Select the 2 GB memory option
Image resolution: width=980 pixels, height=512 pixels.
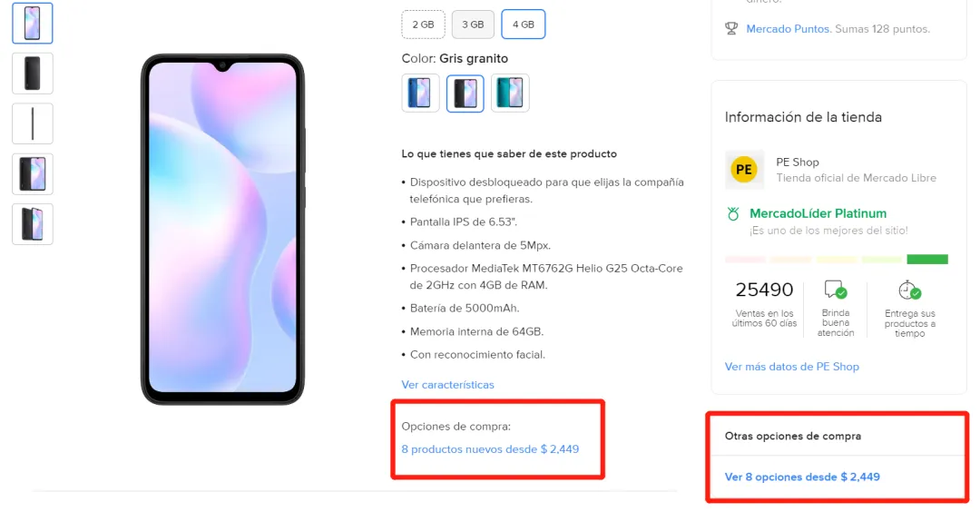pyautogui.click(x=423, y=25)
